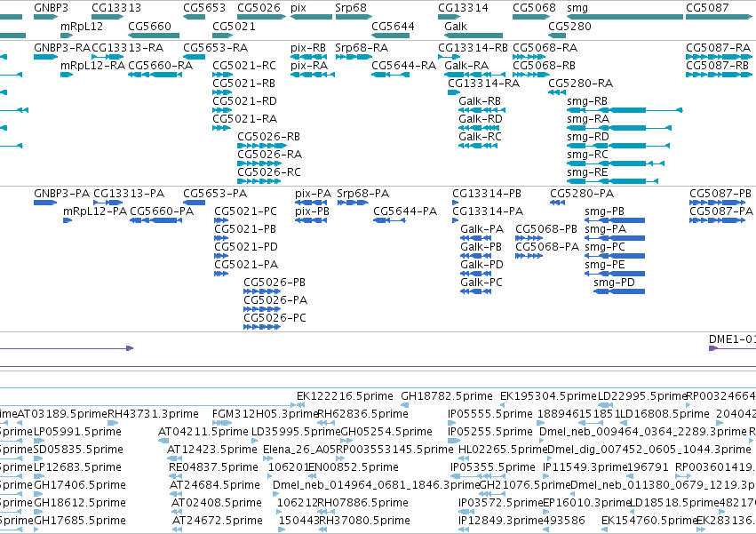This screenshot has height=534, width=756.
Task: Select the CG5660 gene label
Action: [x=149, y=26]
